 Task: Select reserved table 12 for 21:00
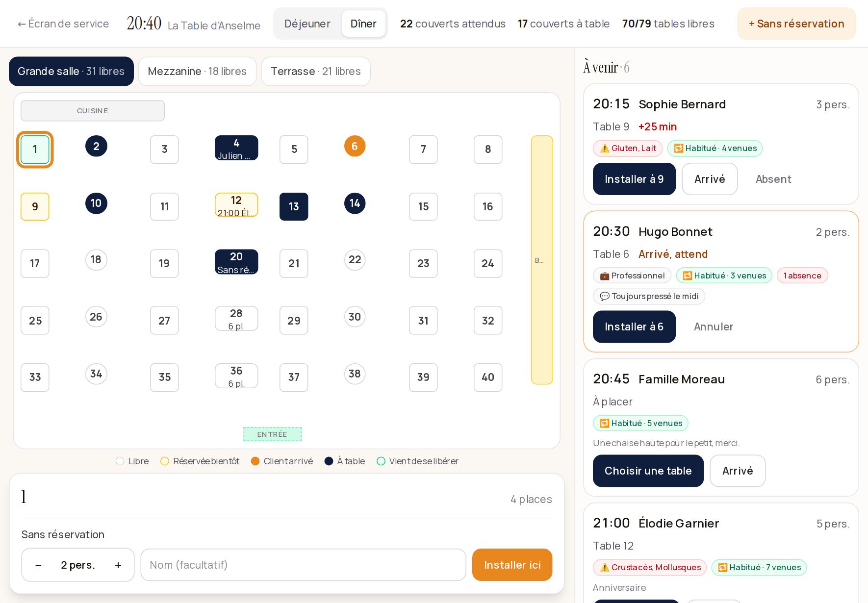(x=236, y=205)
